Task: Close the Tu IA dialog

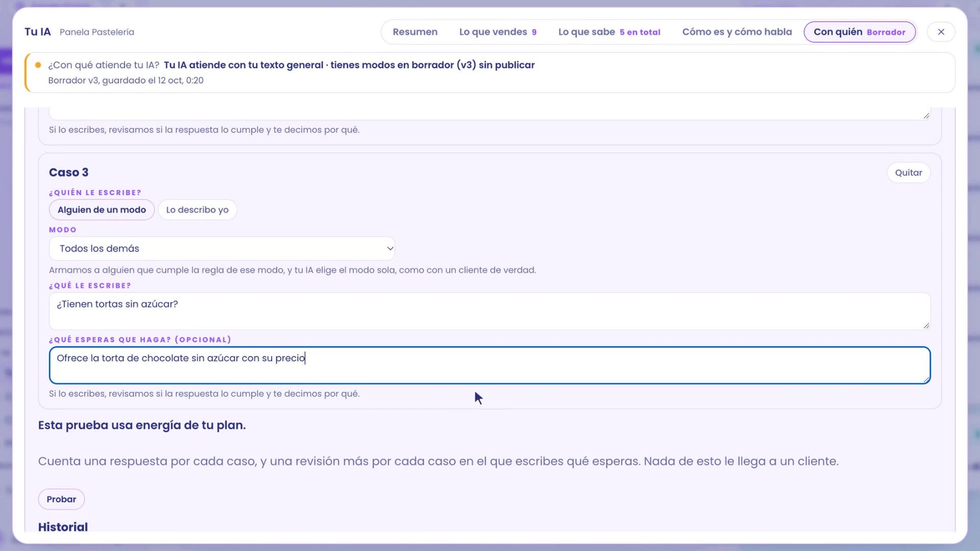Action: 941,32
